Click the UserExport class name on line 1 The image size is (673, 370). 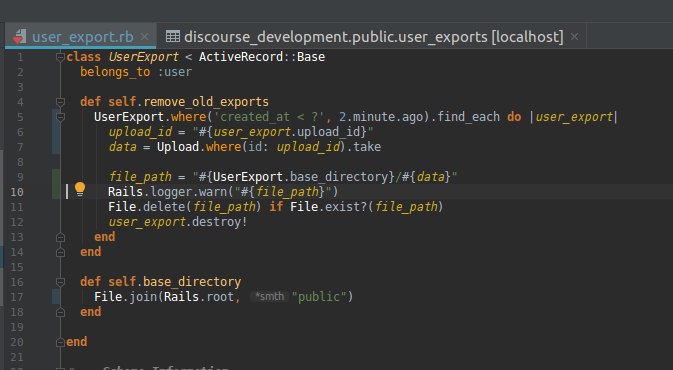[x=143, y=57]
